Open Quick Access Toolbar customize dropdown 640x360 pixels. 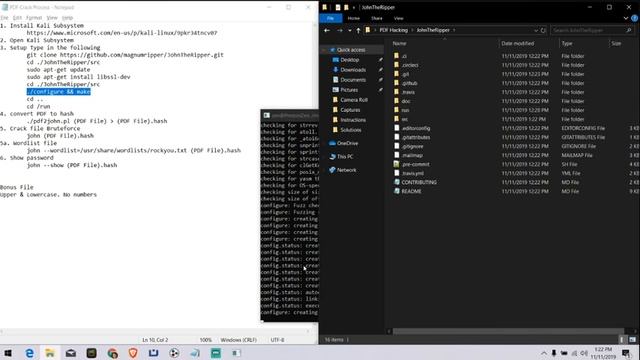[354, 7]
